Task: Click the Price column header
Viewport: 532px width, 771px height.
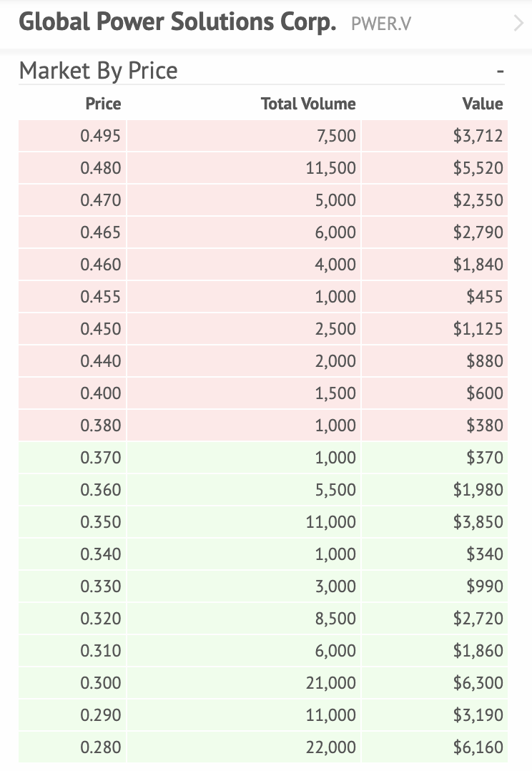Action: point(103,104)
